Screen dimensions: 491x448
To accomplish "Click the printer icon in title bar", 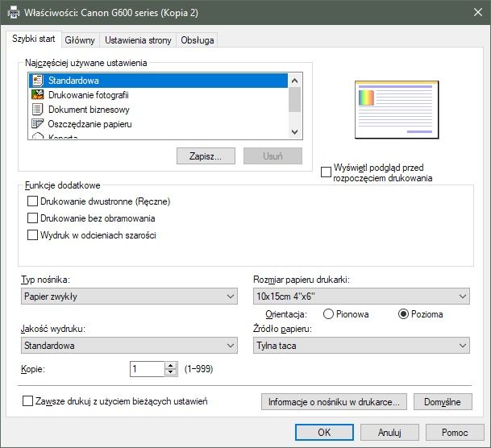I will [13, 13].
